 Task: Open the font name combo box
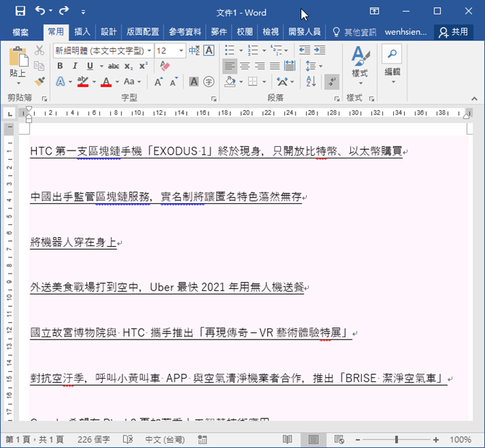tap(104, 51)
